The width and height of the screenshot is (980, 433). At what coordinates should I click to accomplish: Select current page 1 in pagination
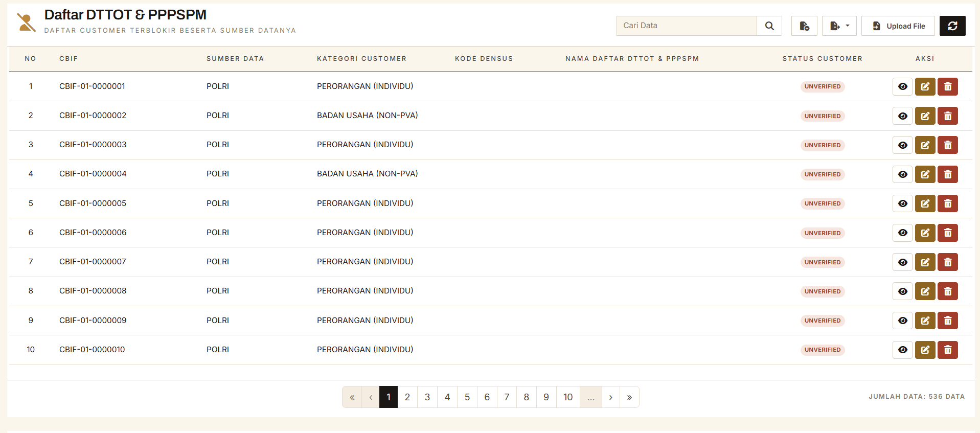389,397
